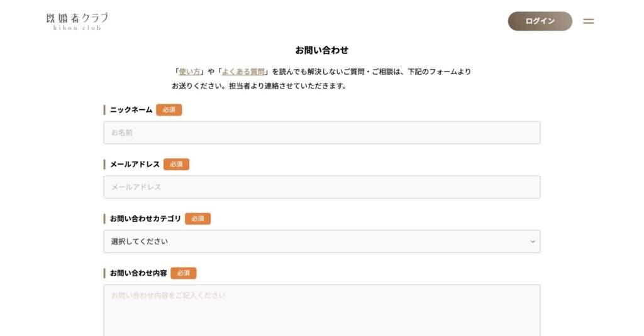
Task: Open the hamburger menu icon
Action: (x=588, y=21)
